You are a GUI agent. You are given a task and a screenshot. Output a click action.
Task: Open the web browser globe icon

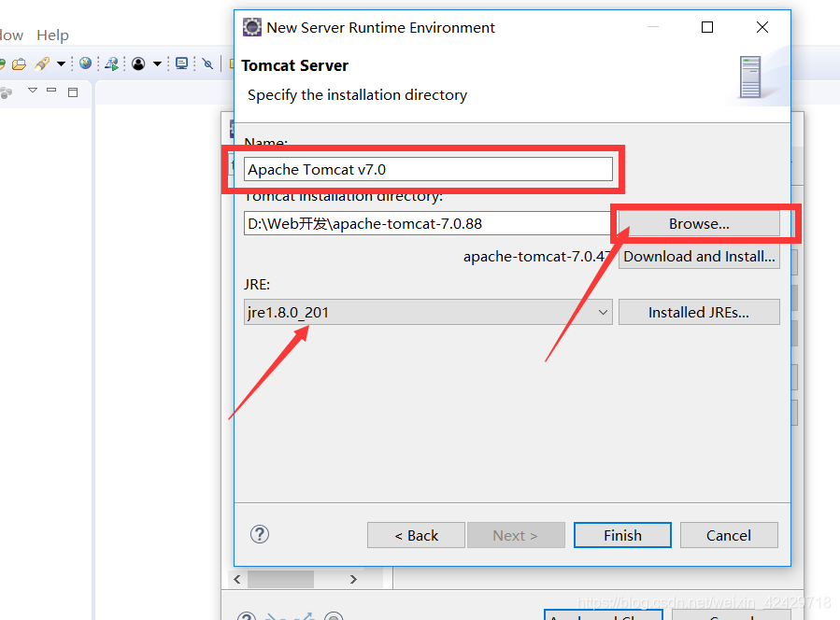coord(85,63)
